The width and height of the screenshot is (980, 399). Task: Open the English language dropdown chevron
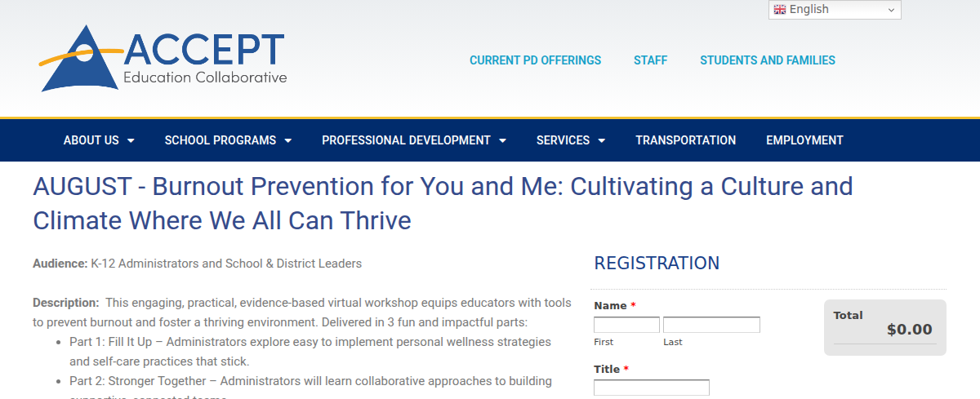point(890,10)
